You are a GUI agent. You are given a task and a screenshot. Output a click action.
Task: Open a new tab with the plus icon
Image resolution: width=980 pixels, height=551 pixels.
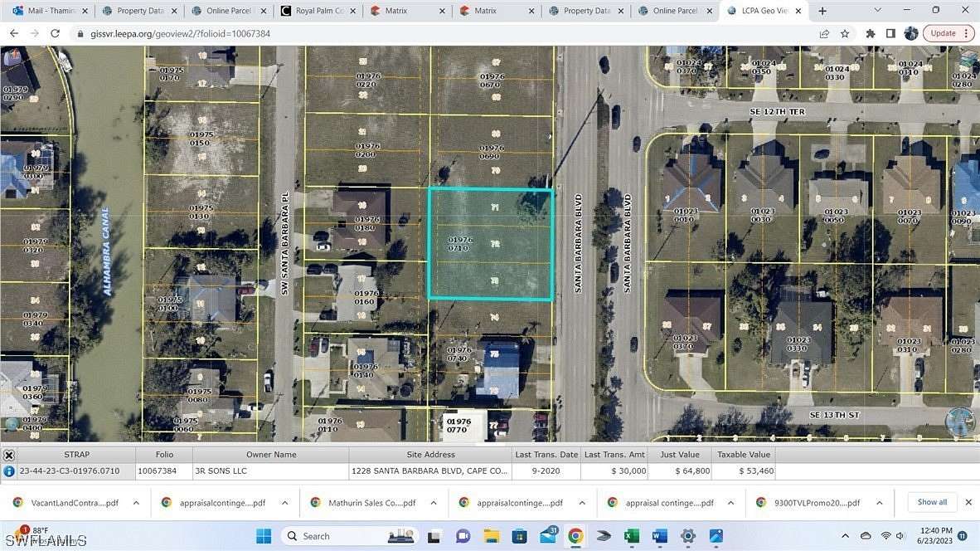(x=822, y=11)
